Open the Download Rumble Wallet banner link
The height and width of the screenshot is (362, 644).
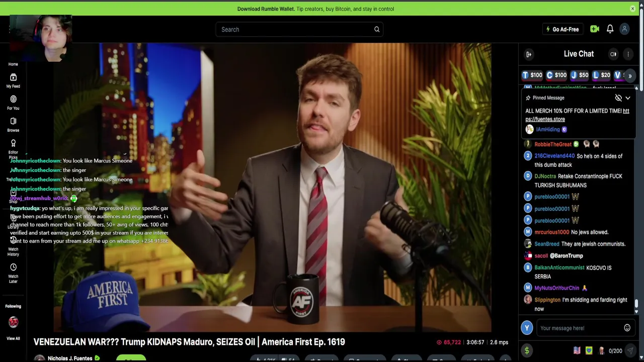[x=315, y=9]
